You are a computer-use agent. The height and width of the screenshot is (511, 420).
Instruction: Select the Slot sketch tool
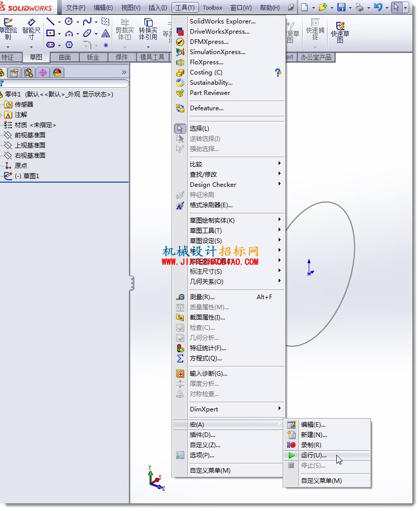click(51, 44)
